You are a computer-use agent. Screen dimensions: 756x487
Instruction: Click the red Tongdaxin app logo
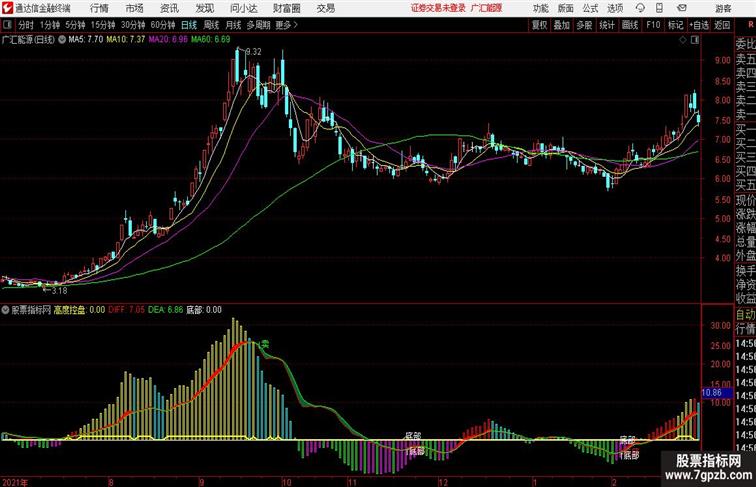7,8
